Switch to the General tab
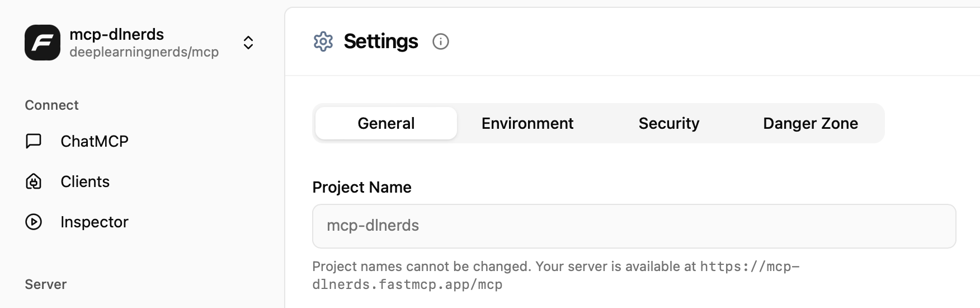The height and width of the screenshot is (308, 980). click(x=386, y=123)
